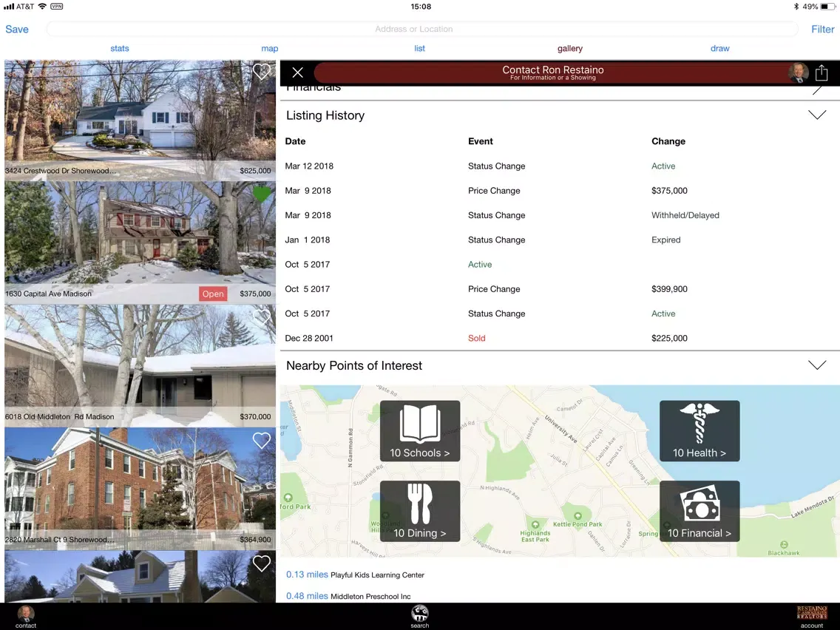840x630 pixels.
Task: Switch to the stats tab
Action: click(x=120, y=48)
